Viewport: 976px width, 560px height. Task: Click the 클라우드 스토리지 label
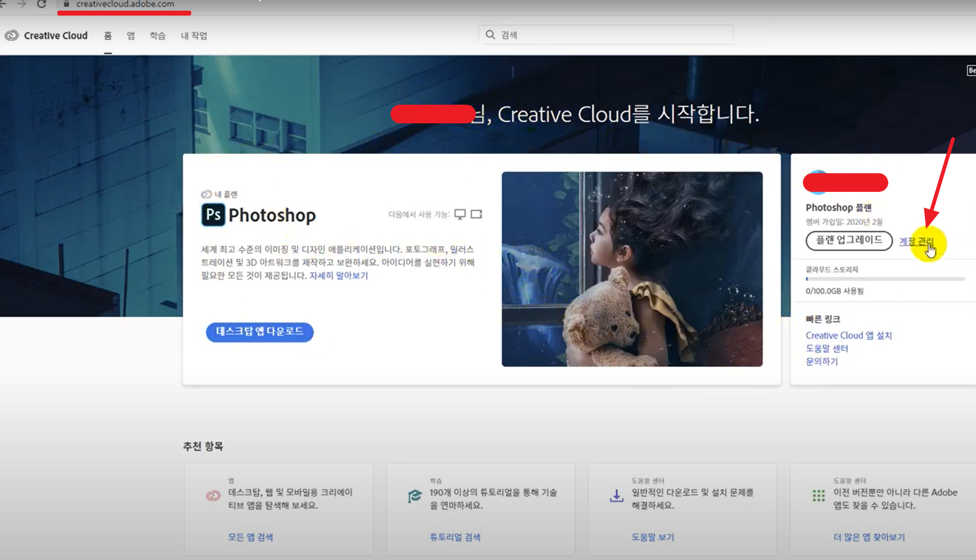point(831,270)
